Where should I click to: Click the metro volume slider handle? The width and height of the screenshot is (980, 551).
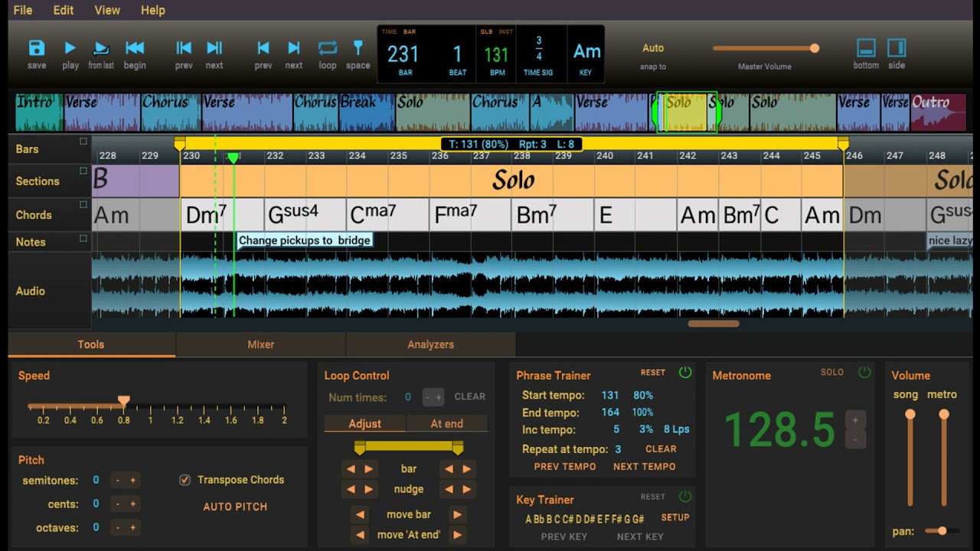[x=944, y=414]
